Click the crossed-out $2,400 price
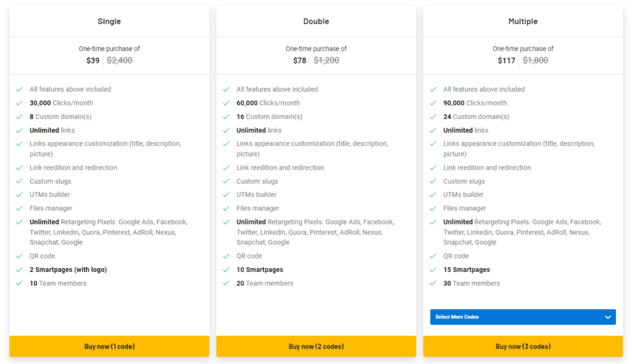The height and width of the screenshot is (364, 632). [x=119, y=60]
